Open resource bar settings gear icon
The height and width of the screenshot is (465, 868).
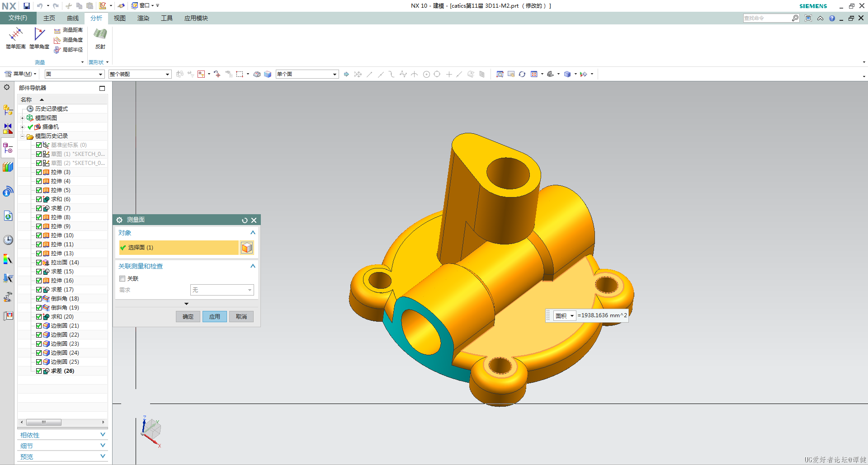pyautogui.click(x=7, y=87)
